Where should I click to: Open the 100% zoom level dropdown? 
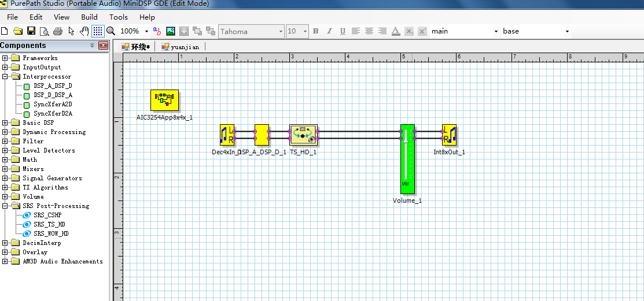[x=146, y=31]
